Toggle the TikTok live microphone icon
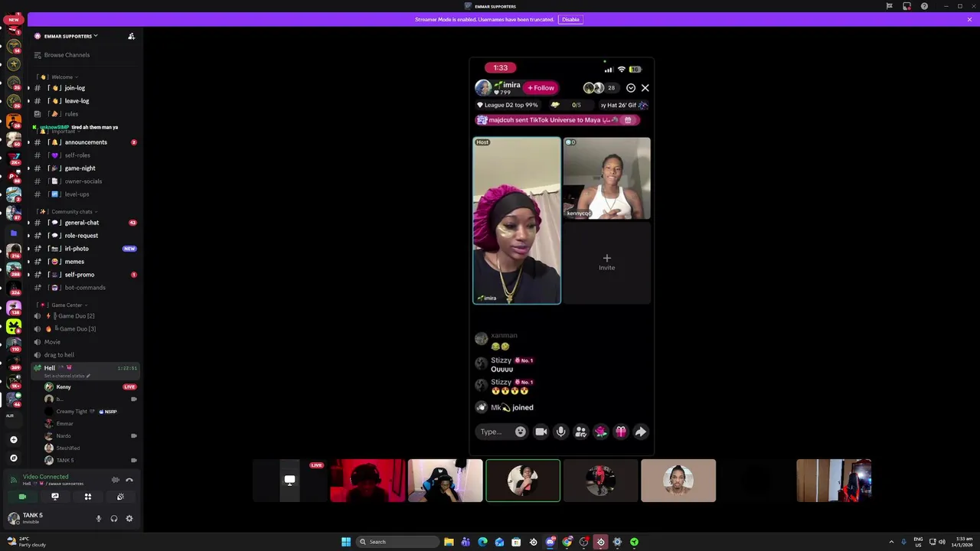 pos(561,432)
